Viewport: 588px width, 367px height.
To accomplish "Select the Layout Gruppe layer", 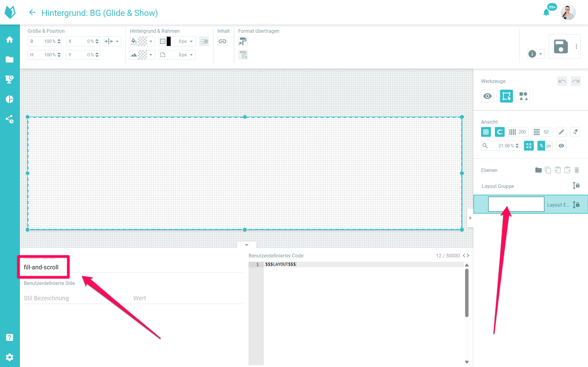I will coord(498,186).
